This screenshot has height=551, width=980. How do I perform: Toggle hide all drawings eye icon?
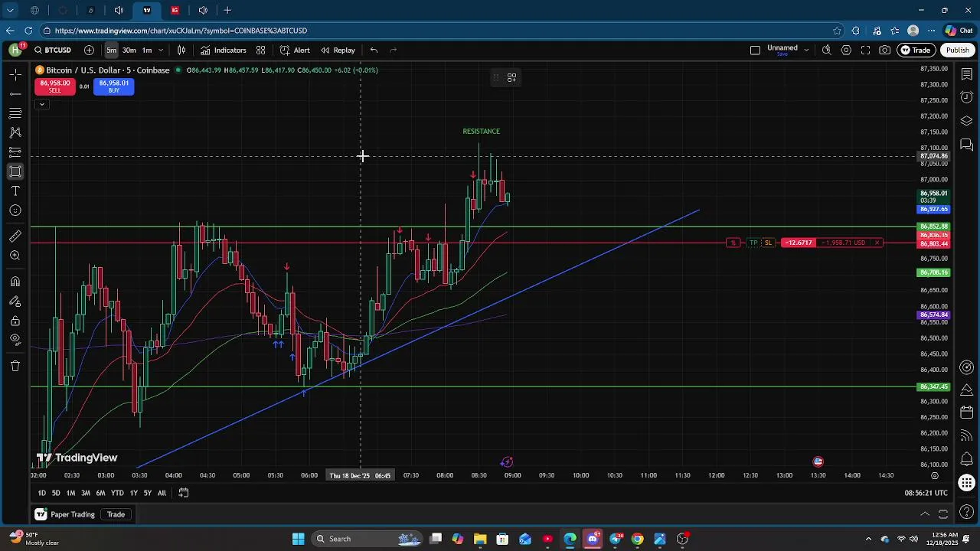[x=15, y=340]
